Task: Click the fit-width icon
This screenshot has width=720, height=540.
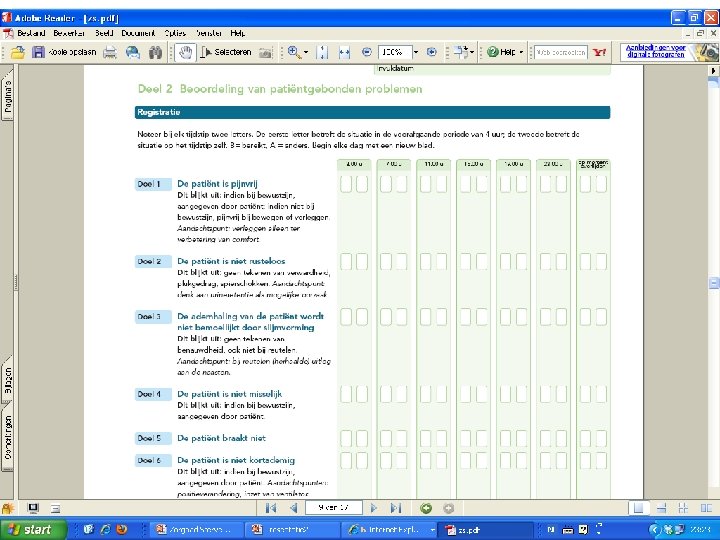Action: pyautogui.click(x=344, y=52)
